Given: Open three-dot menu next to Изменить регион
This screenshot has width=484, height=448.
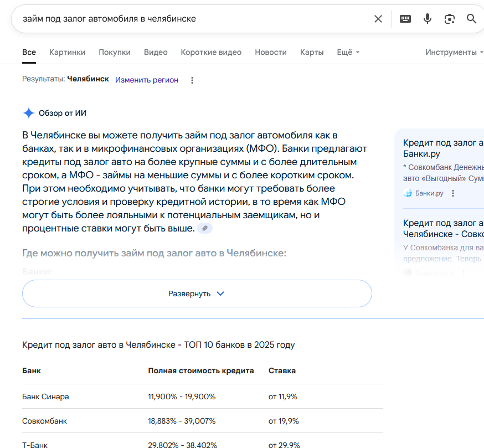Looking at the screenshot, I should pyautogui.click(x=192, y=80).
